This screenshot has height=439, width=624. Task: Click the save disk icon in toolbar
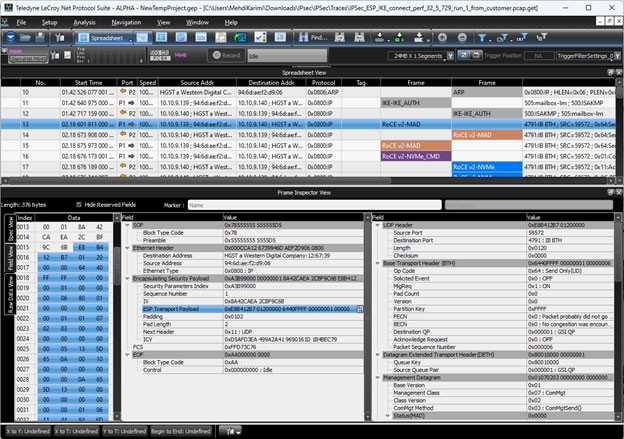coord(40,38)
